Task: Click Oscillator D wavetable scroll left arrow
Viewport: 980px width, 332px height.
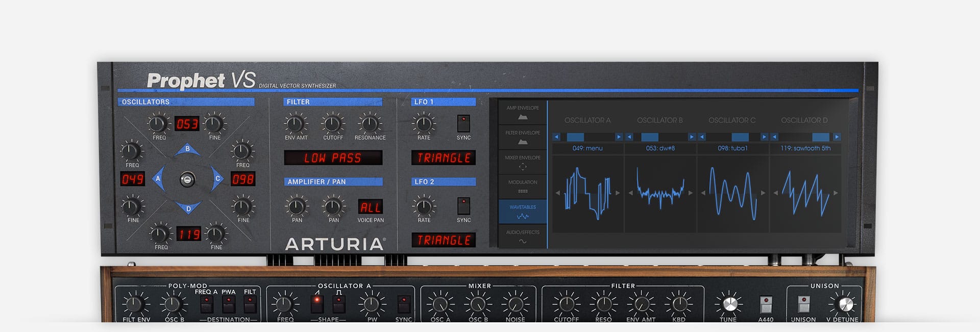Action: click(774, 137)
